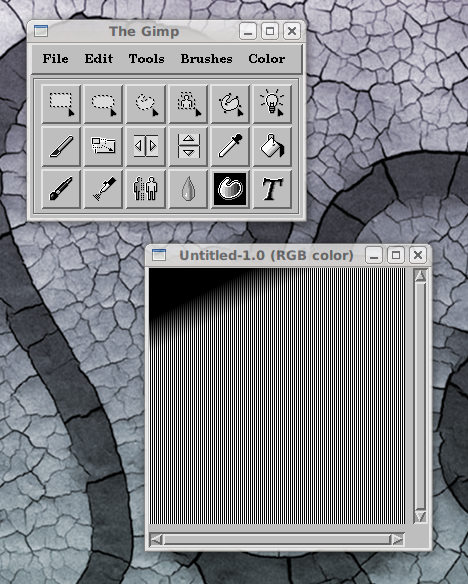Open the Tools menu
468x584 pixels.
tap(146, 59)
